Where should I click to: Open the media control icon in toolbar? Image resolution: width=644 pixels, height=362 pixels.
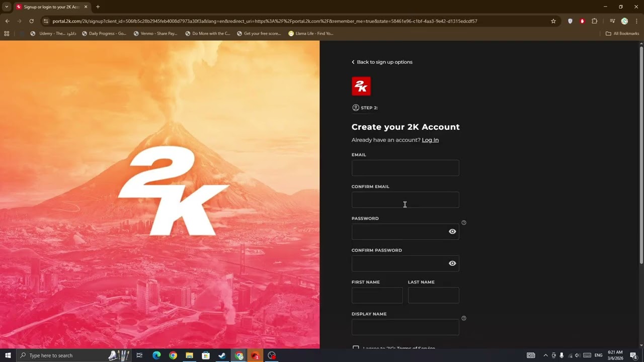pos(612,21)
